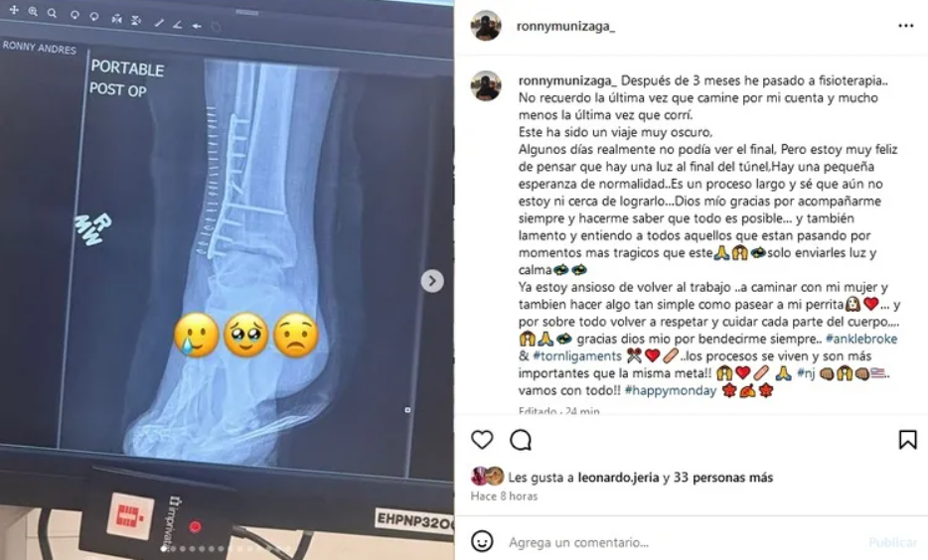Click the line measurement tool in the X-ray toolbar
Image resolution: width=928 pixels, height=560 pixels.
159,23
